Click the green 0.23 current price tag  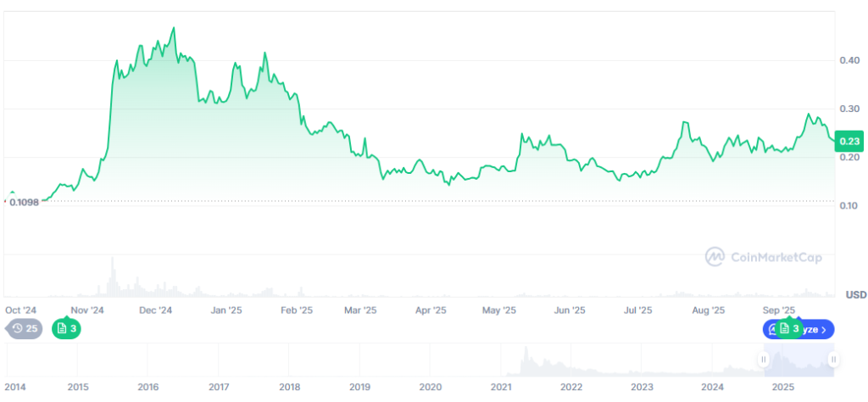849,142
